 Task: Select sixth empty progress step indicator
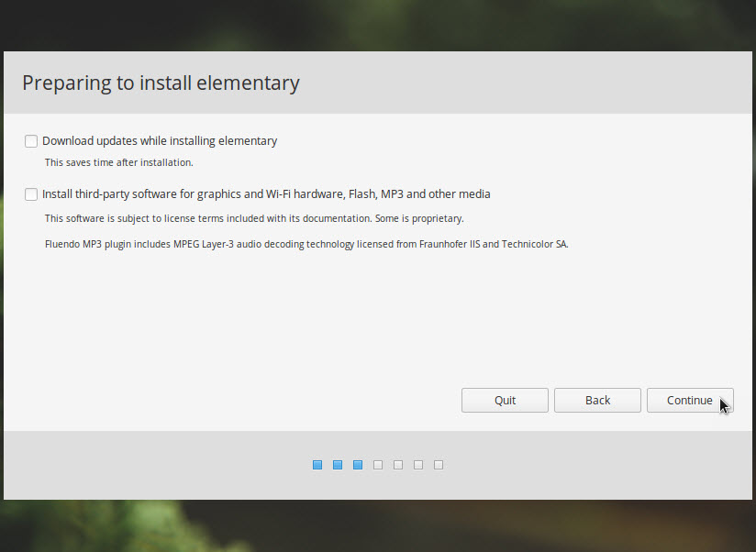click(418, 465)
